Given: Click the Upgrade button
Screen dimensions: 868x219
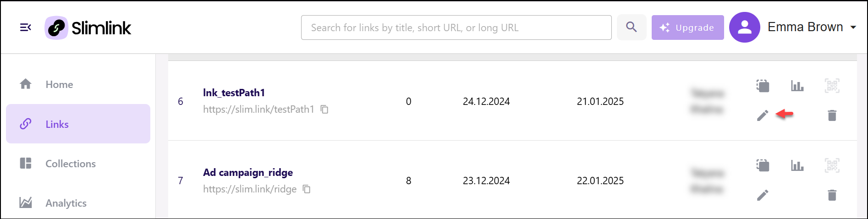Looking at the screenshot, I should tap(687, 27).
